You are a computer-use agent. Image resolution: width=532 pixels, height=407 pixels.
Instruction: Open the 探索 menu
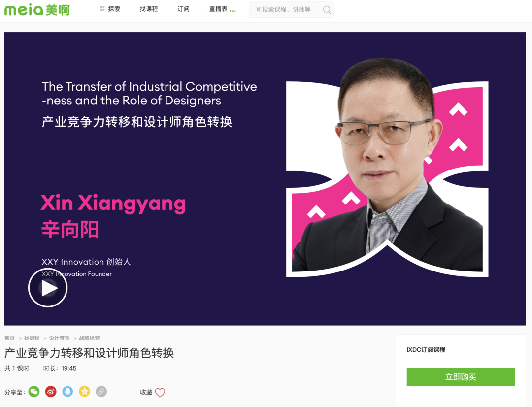pyautogui.click(x=110, y=9)
